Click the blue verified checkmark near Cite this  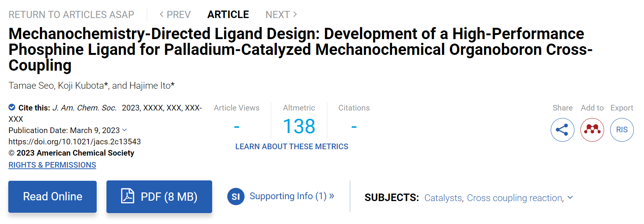pos(12,107)
